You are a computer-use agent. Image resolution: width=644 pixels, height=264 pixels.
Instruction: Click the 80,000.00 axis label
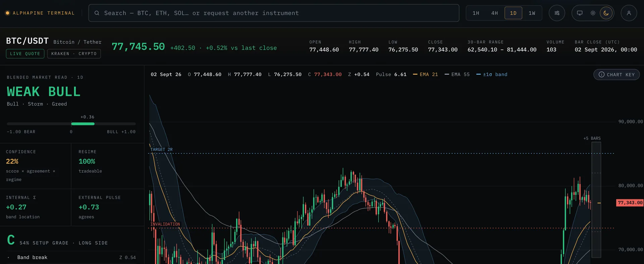[x=631, y=186]
